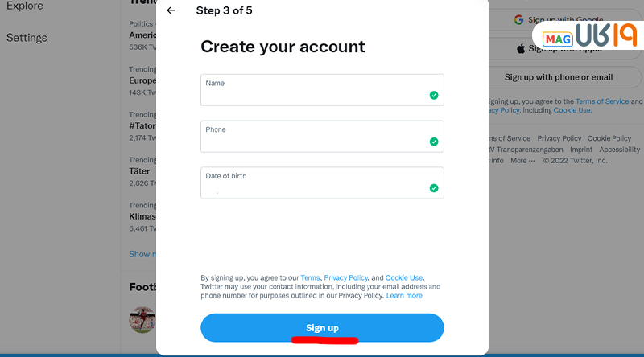Select the Date of birth field
644x357 pixels.
[322, 183]
